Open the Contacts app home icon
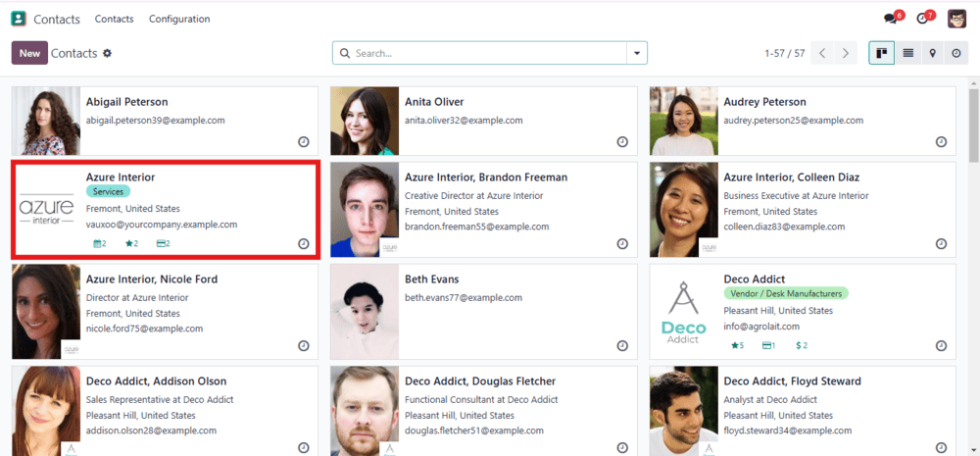This screenshot has height=456, width=980. [x=19, y=19]
